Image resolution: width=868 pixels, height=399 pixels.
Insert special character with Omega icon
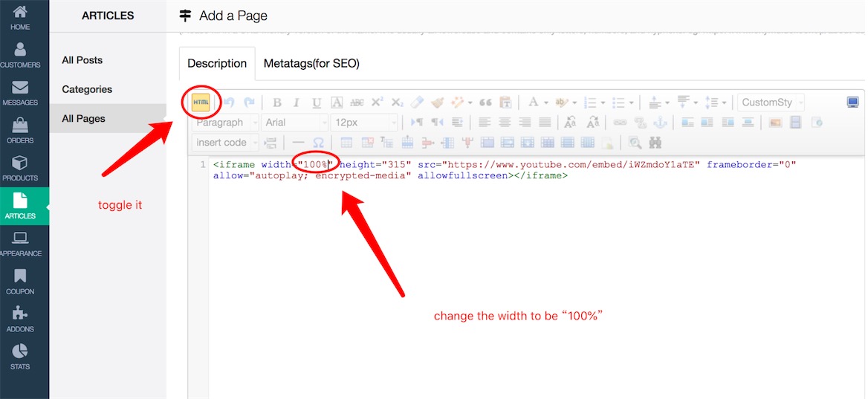point(318,143)
